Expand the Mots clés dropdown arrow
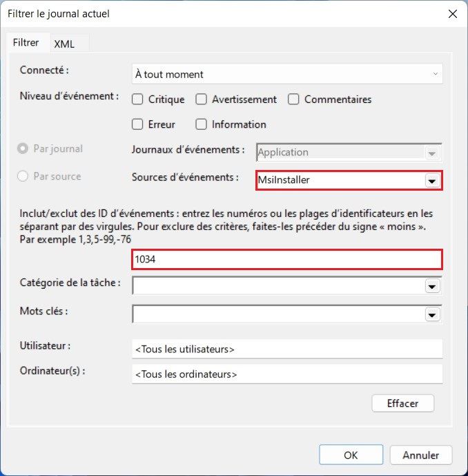Viewport: 468px width, 476px height. [x=432, y=314]
